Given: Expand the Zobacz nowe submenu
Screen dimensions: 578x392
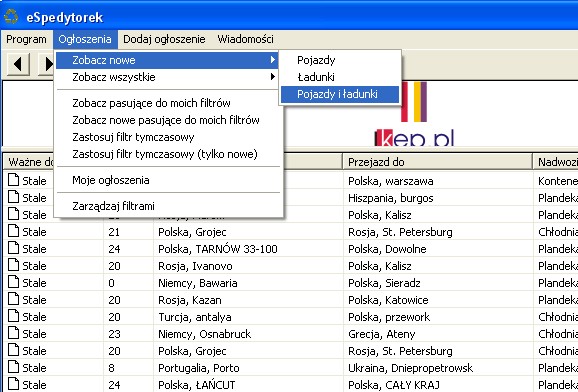Looking at the screenshot, I should tap(166, 60).
